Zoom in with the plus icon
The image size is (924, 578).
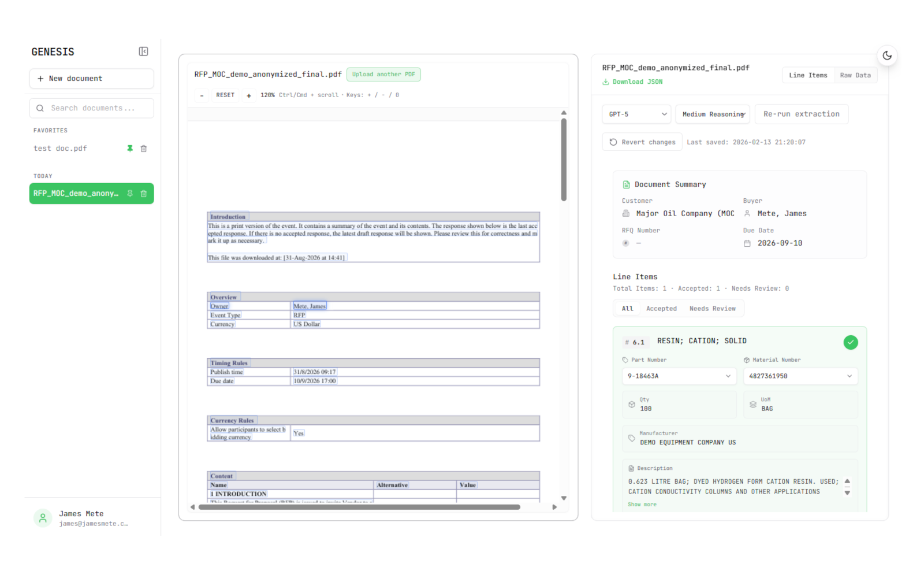click(x=249, y=95)
